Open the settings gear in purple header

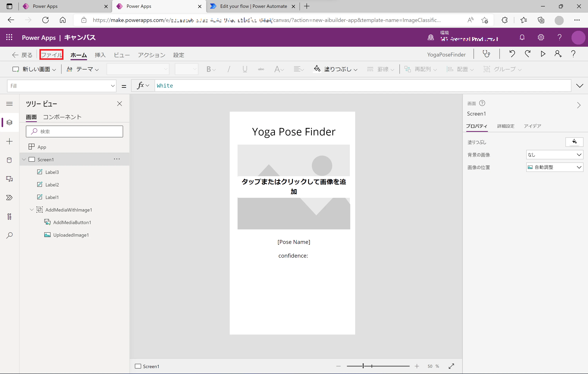click(541, 37)
